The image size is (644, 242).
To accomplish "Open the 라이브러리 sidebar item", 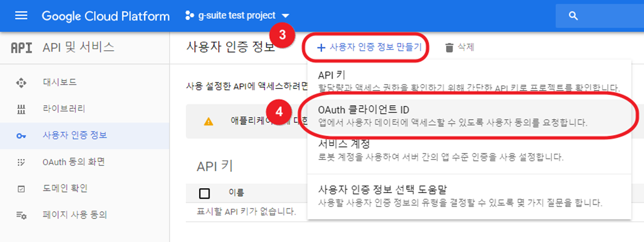I will coord(85,110).
